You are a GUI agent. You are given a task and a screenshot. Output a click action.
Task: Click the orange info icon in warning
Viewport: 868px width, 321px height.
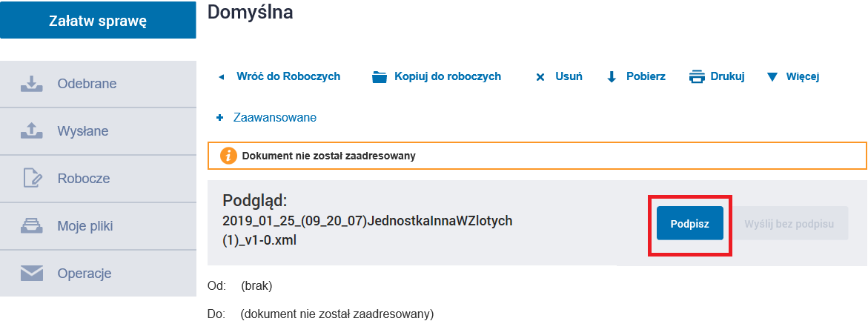click(x=228, y=156)
